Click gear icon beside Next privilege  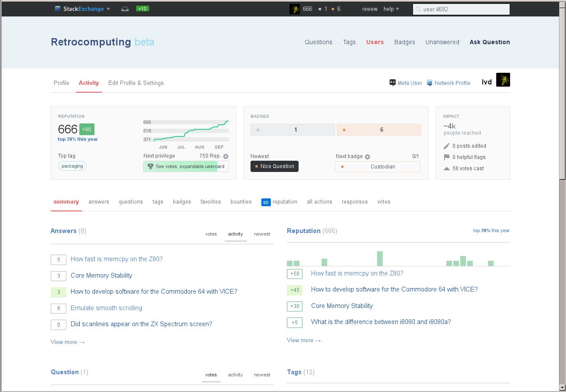[x=226, y=156]
